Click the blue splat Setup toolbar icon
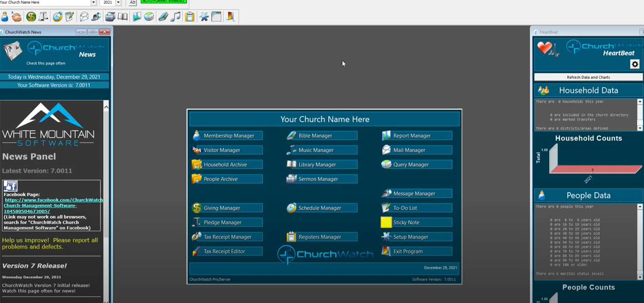 click(204, 17)
